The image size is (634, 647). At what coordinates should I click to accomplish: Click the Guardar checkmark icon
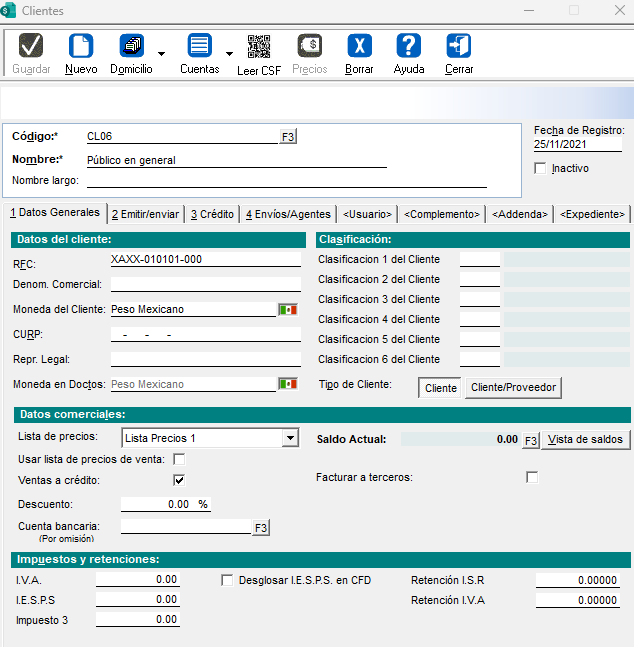(31, 45)
